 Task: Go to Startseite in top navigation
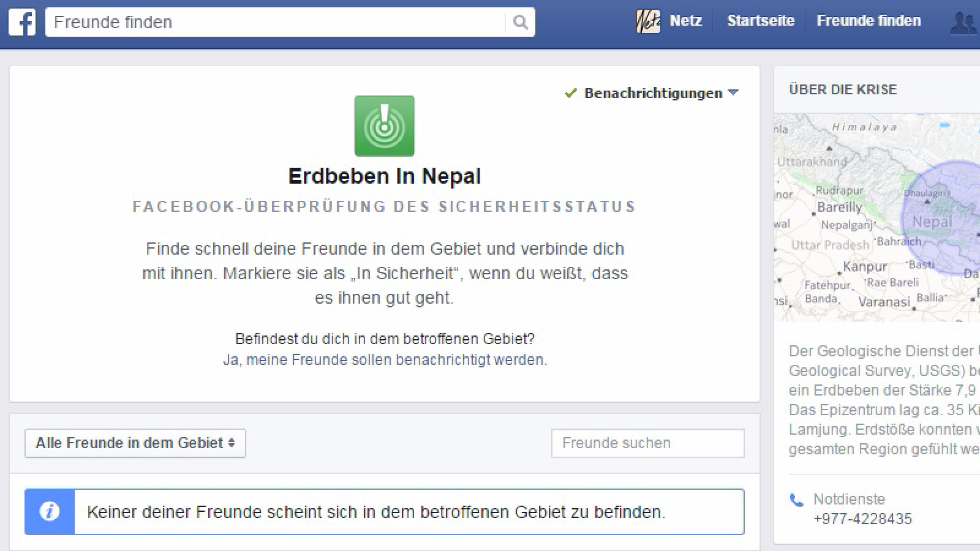760,21
